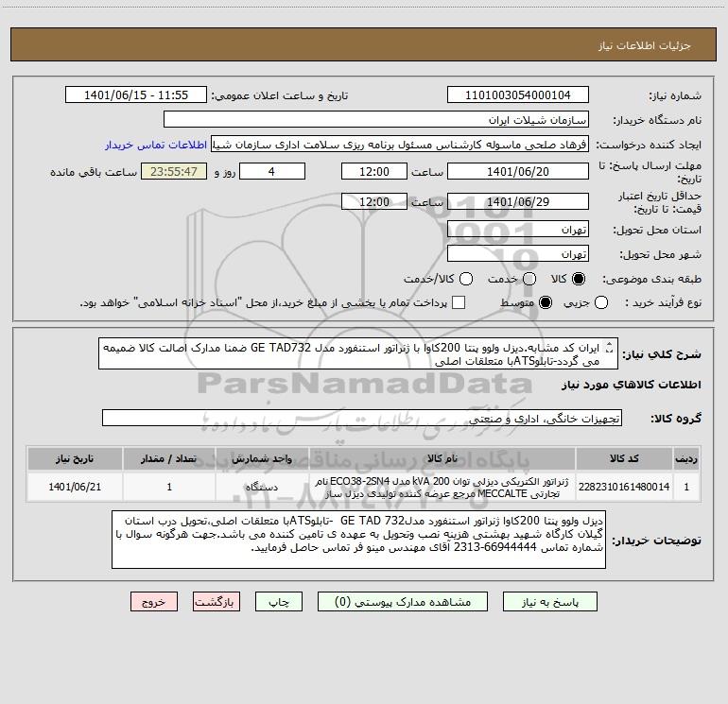Click the response deadline 12:00 time field
Image resolution: width=728 pixels, height=704 pixels.
(374, 172)
